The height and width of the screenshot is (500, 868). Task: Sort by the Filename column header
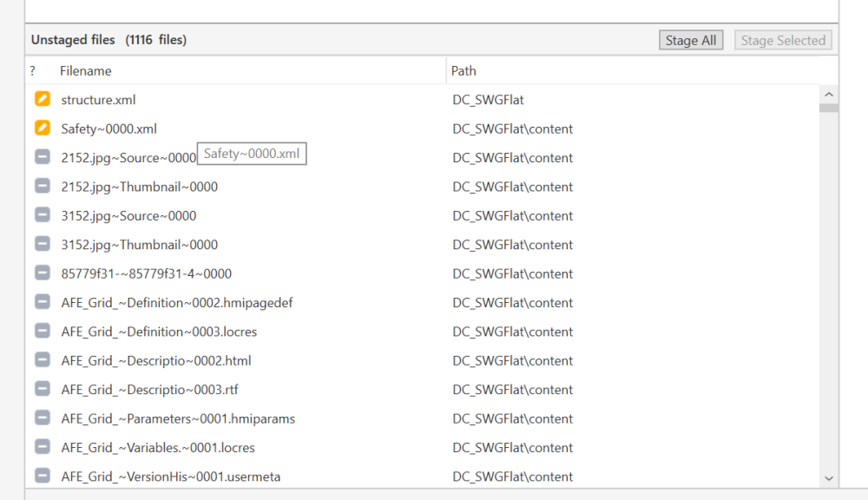(85, 71)
